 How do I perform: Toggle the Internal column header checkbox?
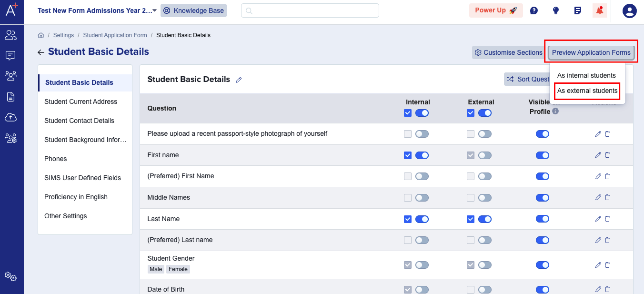407,113
